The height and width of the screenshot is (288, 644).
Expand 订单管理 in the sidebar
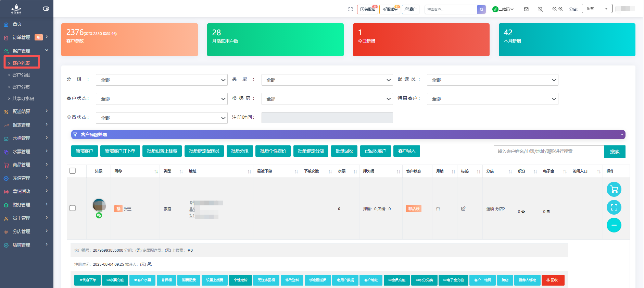26,37
